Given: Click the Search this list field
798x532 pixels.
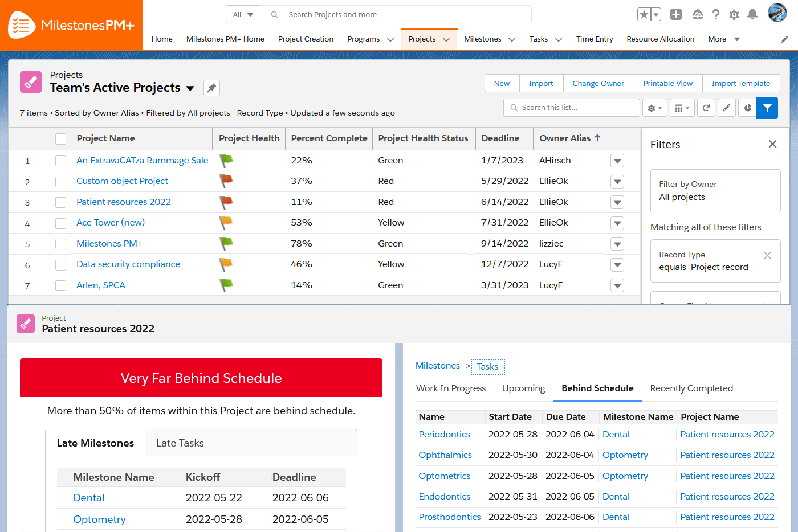Looking at the screenshot, I should pos(572,108).
